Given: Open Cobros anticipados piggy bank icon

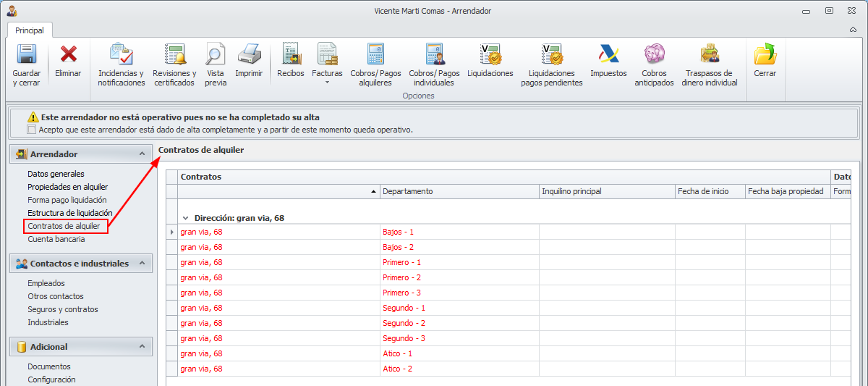Looking at the screenshot, I should pos(654,56).
